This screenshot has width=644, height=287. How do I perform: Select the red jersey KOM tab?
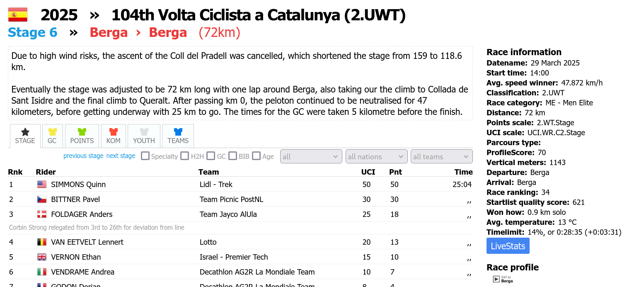coord(114,136)
